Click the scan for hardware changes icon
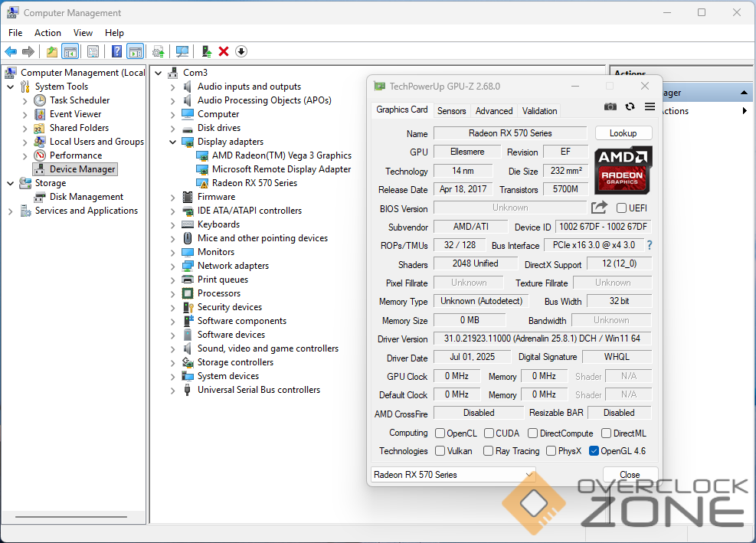Image resolution: width=756 pixels, height=543 pixels. (182, 51)
